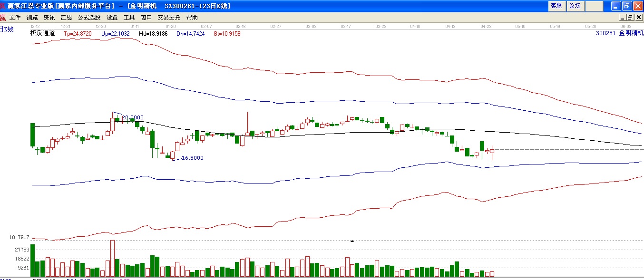The height and width of the screenshot is (280, 644).
Task: Click the Up=22.1032 value
Action: point(116,34)
